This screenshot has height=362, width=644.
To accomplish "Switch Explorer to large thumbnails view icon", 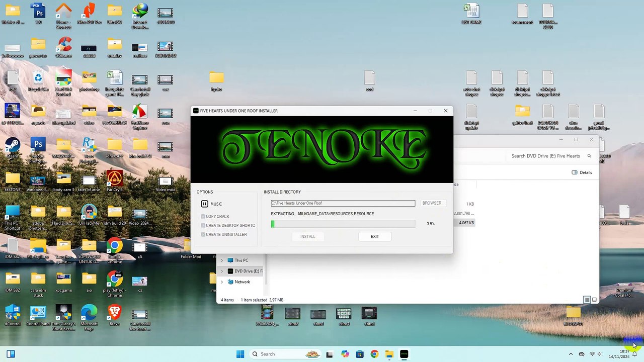I will pyautogui.click(x=594, y=300).
